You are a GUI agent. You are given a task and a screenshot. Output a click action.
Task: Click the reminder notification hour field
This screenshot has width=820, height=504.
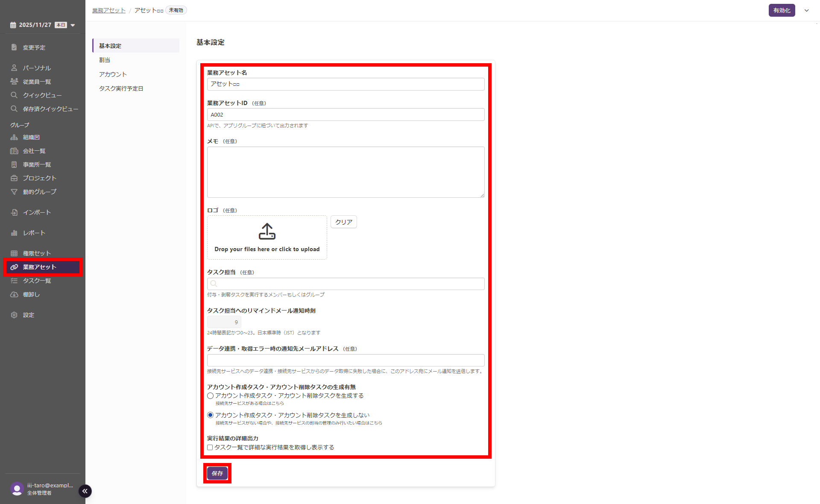point(224,322)
